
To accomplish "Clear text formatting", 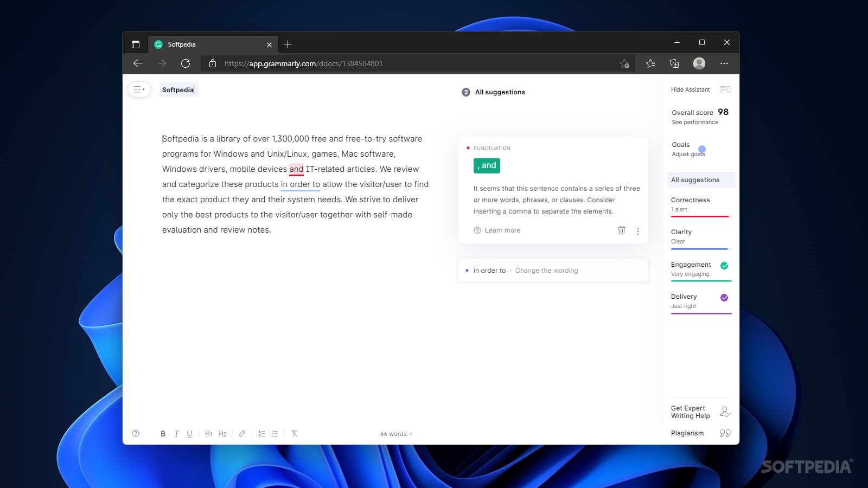I will 294,434.
